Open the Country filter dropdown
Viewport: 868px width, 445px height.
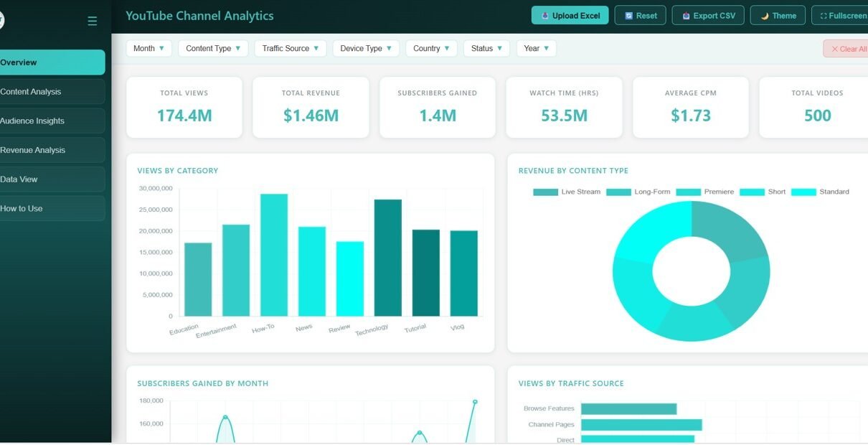[431, 48]
